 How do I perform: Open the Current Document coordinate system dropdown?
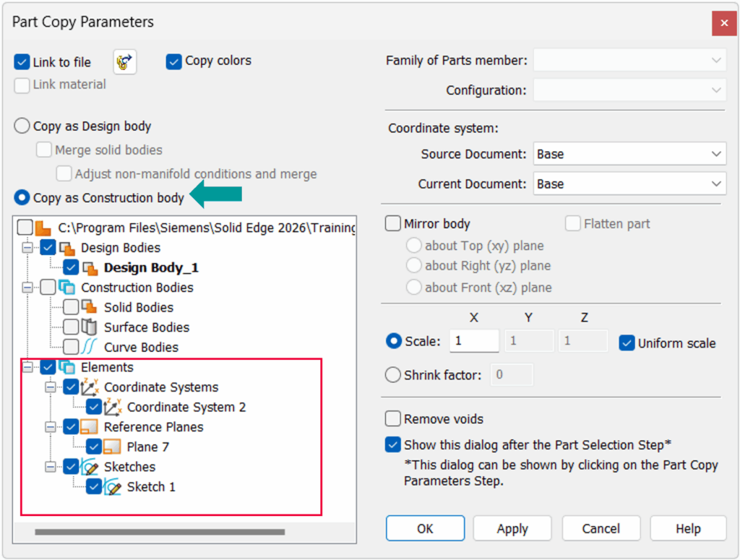point(629,184)
